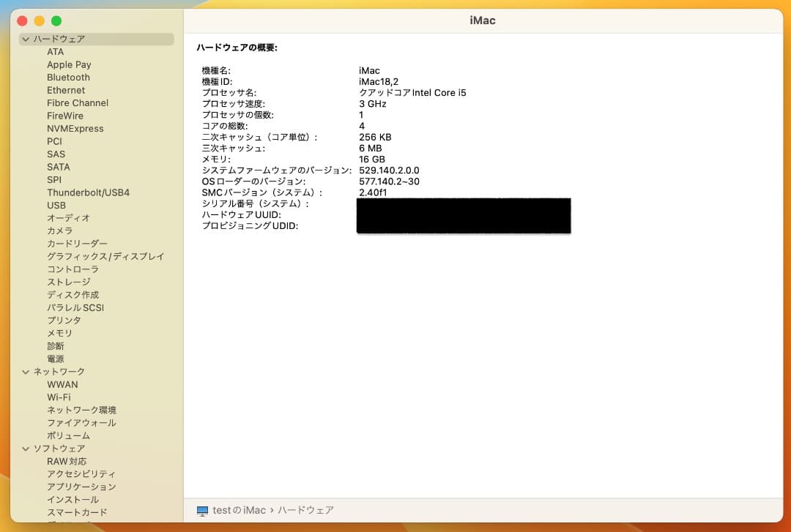Collapse the ハードウェア section disclosure triangle
This screenshot has height=532, width=791.
(x=26, y=40)
